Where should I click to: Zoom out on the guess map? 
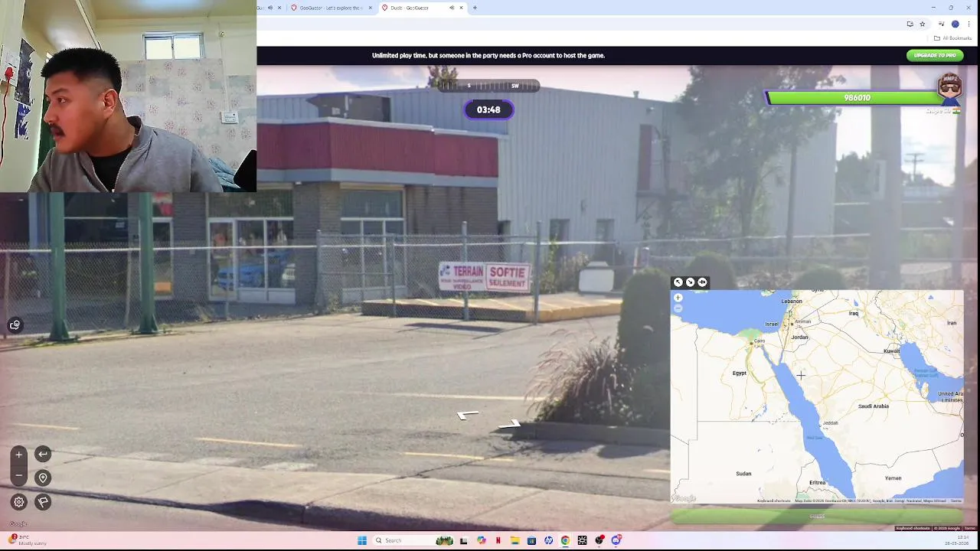click(678, 308)
